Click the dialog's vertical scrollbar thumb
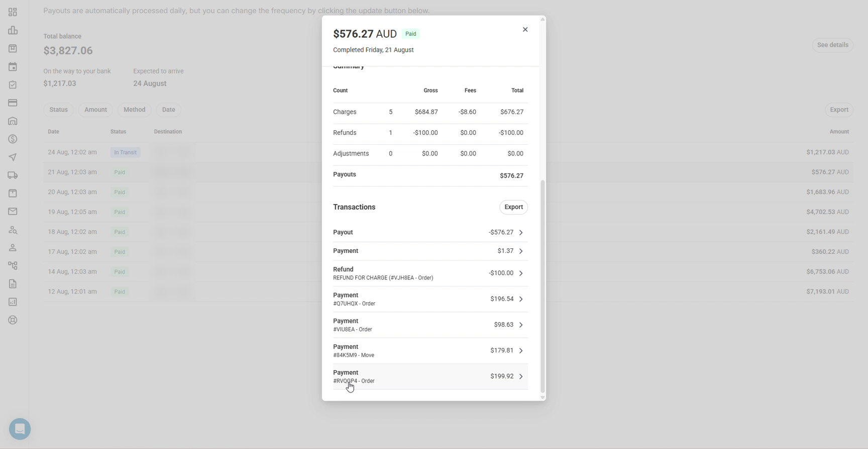Image resolution: width=868 pixels, height=449 pixels. 542,287
